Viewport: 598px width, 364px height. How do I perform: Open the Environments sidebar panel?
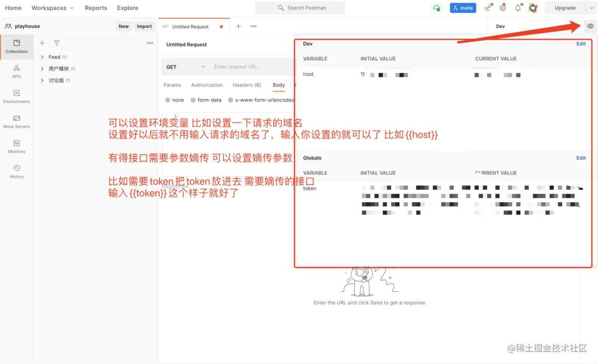[16, 97]
